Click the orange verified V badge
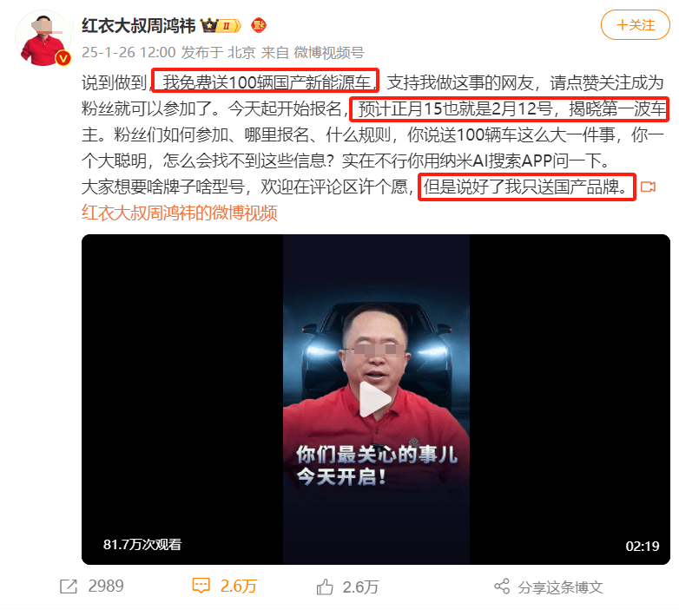Viewport: 679px width, 616px height. click(63, 57)
